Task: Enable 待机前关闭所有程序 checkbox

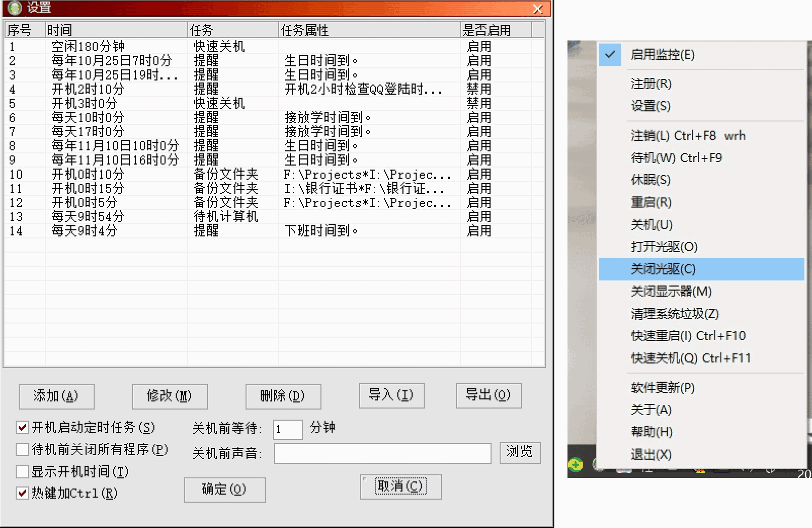Action: pyautogui.click(x=22, y=450)
